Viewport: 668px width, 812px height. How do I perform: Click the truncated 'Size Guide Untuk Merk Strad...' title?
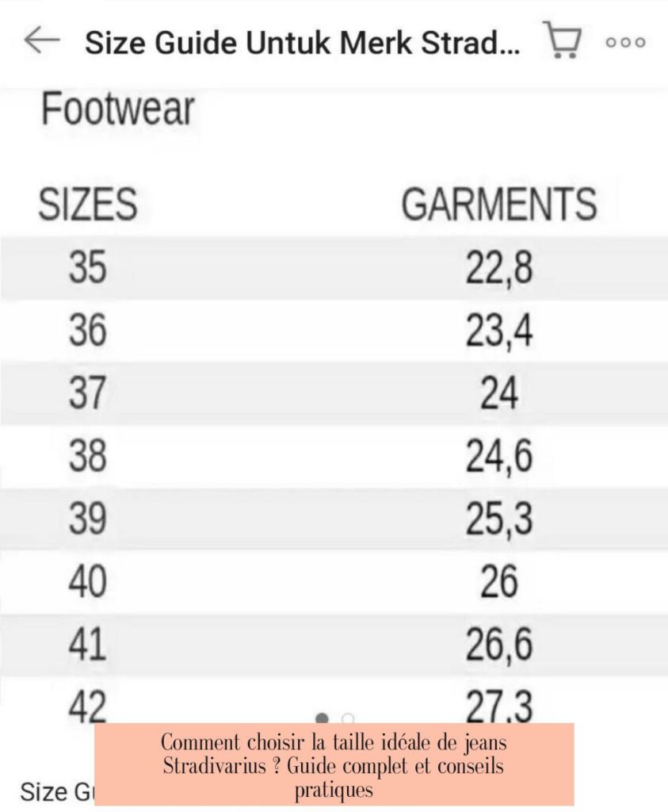(x=303, y=42)
